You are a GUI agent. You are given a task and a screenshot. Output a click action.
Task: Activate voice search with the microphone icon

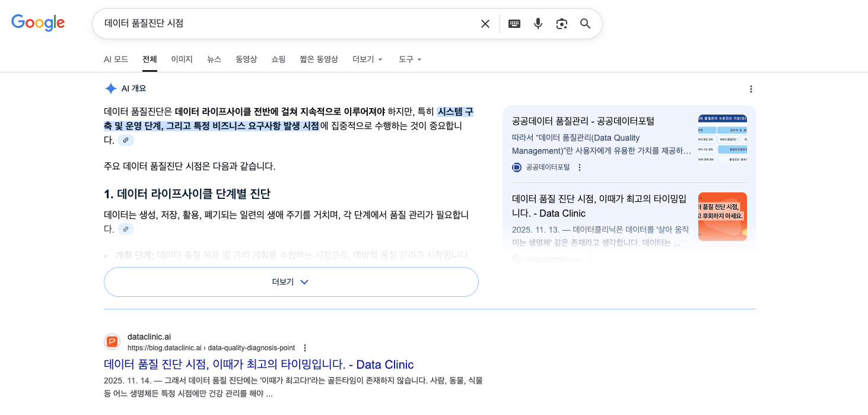[x=538, y=23]
